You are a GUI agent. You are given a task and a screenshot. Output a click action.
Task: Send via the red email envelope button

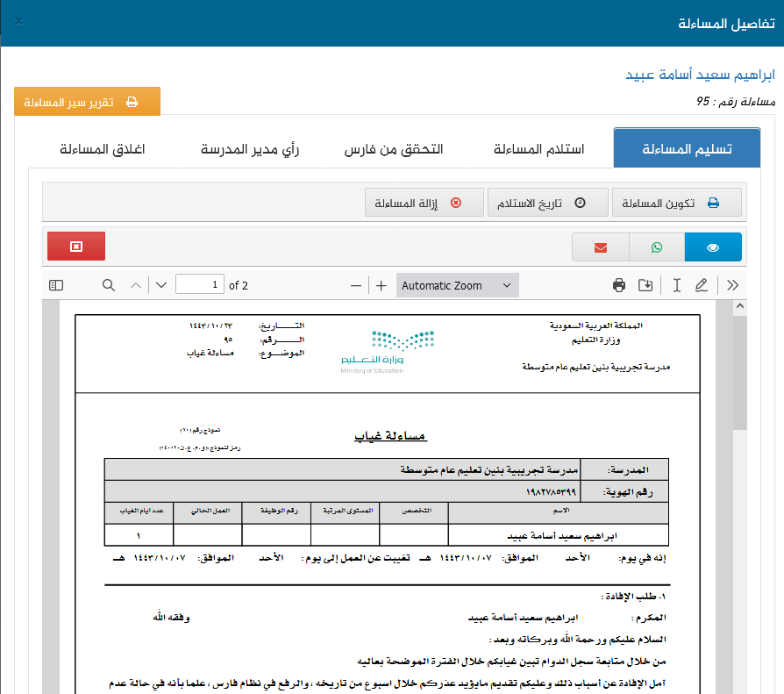[x=601, y=247]
